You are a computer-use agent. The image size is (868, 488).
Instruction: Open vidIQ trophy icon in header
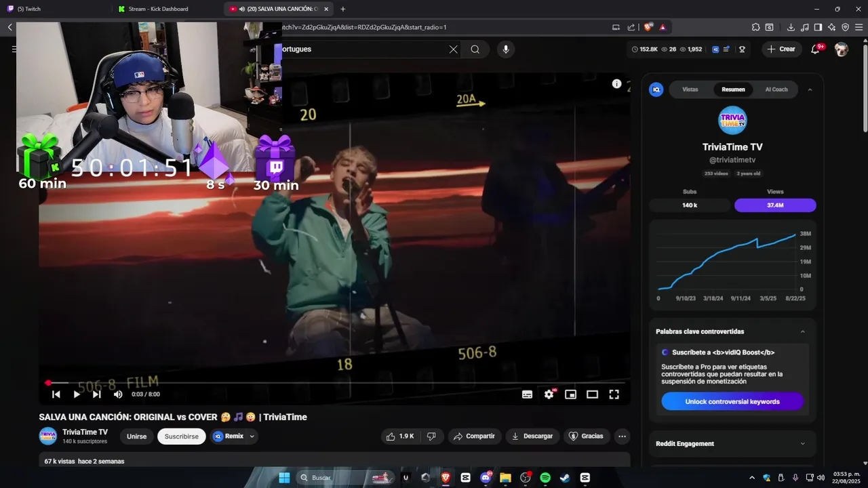(742, 49)
